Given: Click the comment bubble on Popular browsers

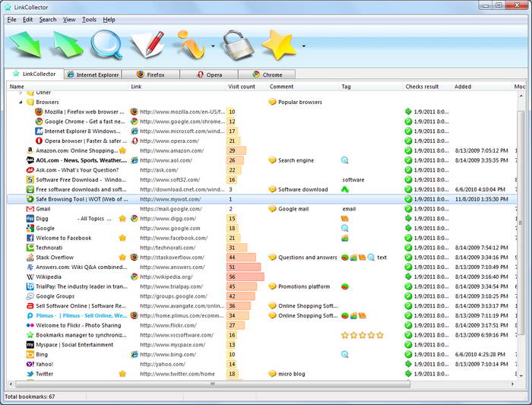Looking at the screenshot, I should [x=272, y=102].
